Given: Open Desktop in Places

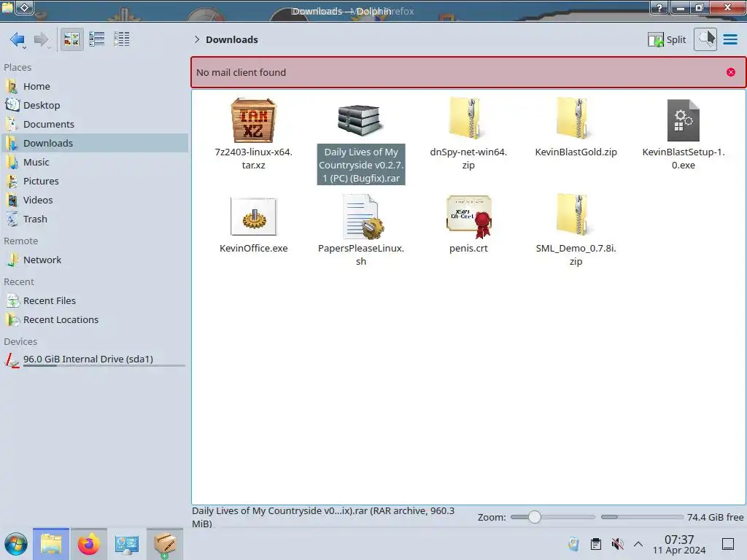Looking at the screenshot, I should pyautogui.click(x=94, y=105).
